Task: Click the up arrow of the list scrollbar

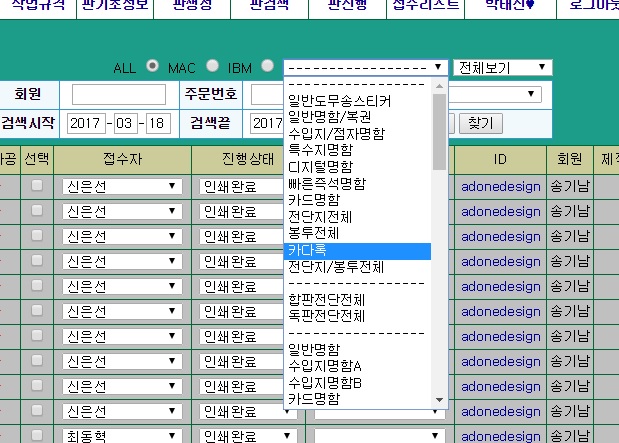Action: tap(440, 87)
